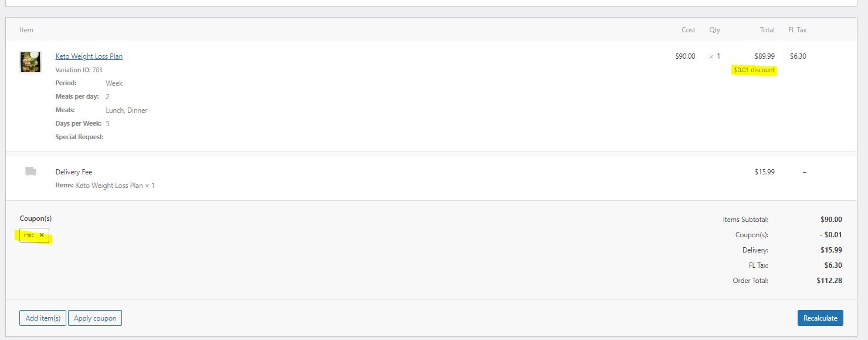Open the Keto Weight Loss Plan link

89,56
